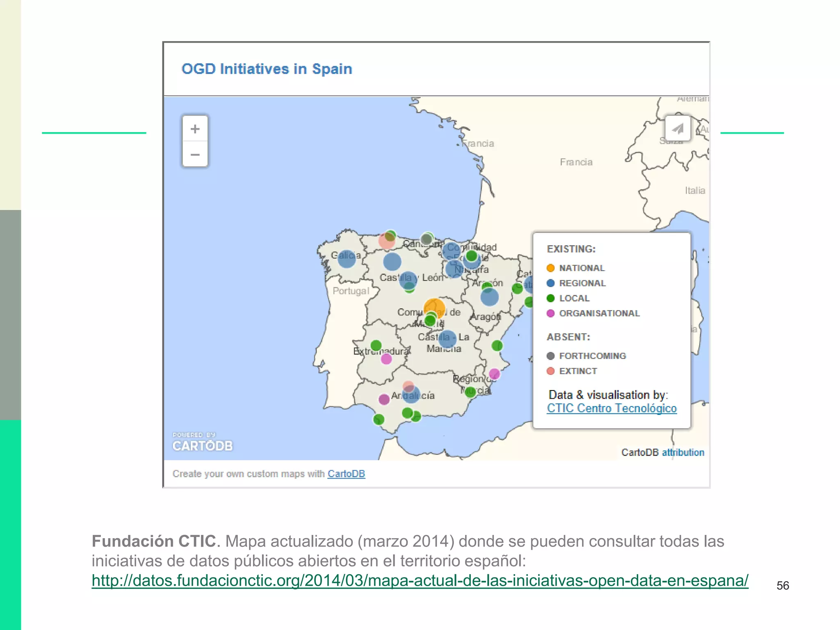Screen dimensions: 840x630
Task: Click the OGD Initiatives in Spain title
Action: [267, 69]
